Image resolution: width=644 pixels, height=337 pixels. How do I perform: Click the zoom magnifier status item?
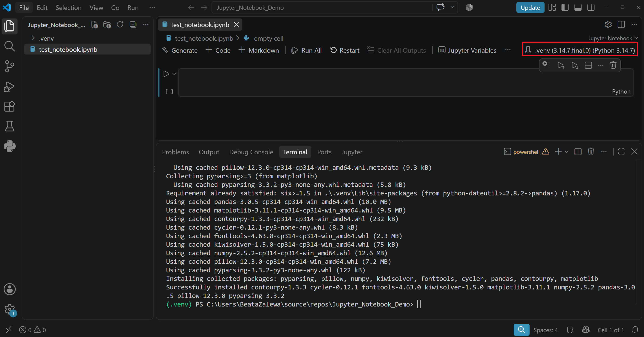click(521, 330)
